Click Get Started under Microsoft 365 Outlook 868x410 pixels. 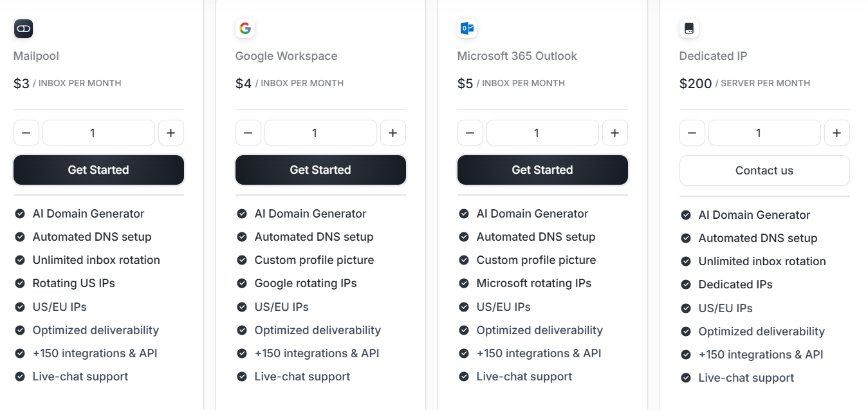tap(542, 170)
